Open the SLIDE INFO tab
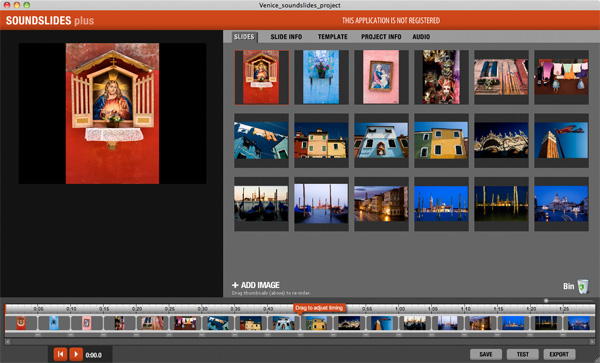Image resolution: width=600 pixels, height=363 pixels. point(286,37)
